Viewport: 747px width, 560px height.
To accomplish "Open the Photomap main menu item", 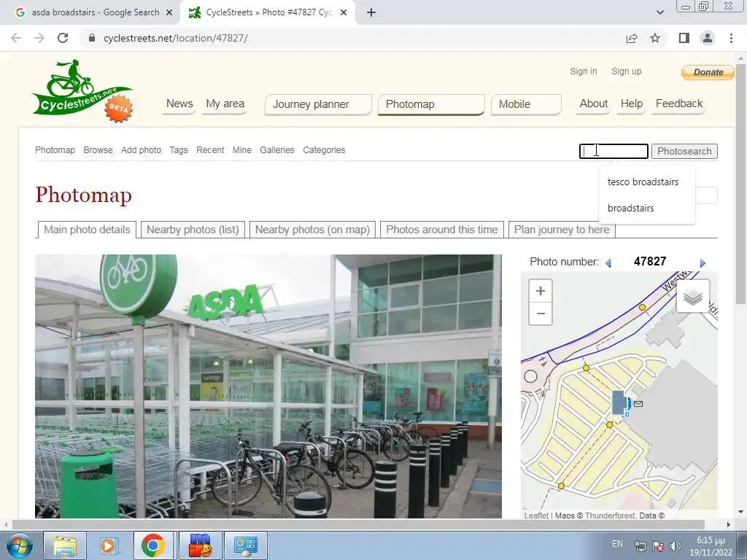I will coord(431,104).
